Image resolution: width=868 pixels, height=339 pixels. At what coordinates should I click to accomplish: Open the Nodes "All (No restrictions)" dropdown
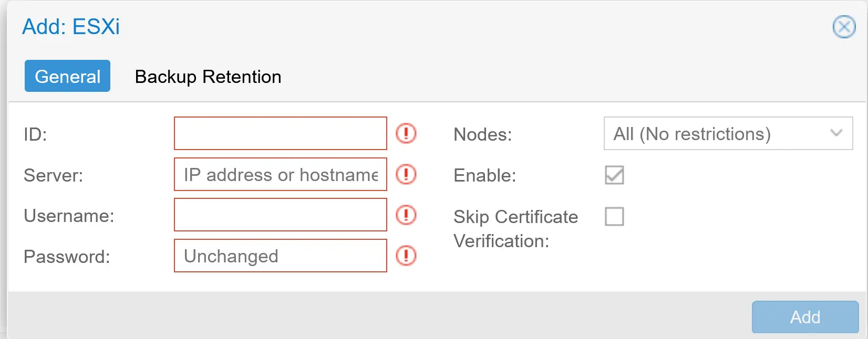pyautogui.click(x=728, y=133)
